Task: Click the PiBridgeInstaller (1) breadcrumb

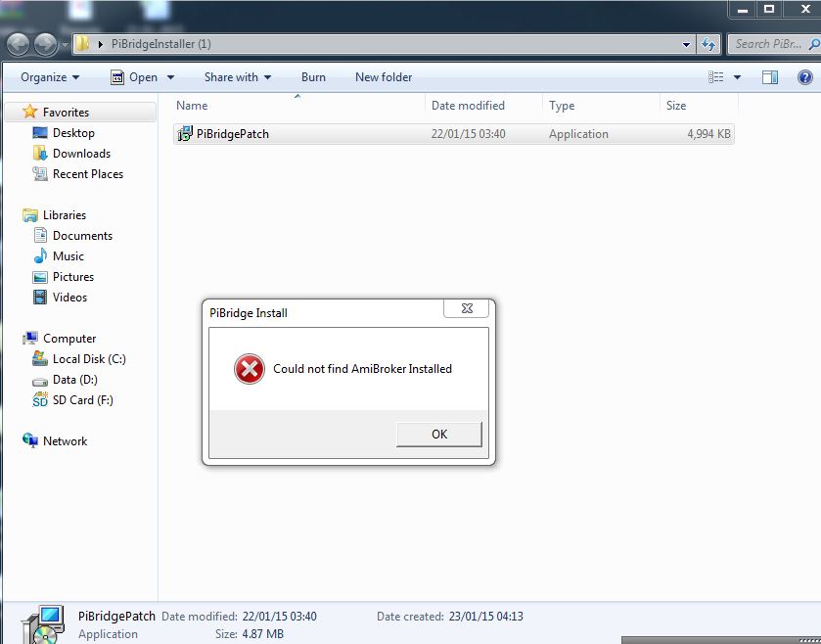Action: (160, 44)
